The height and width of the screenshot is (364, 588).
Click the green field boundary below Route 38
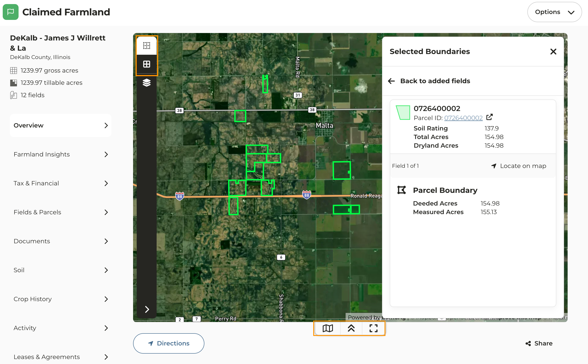click(240, 116)
